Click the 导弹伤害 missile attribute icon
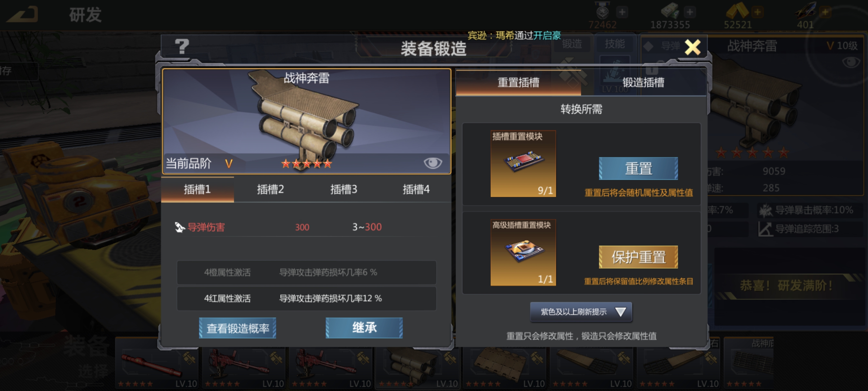This screenshot has width=868, height=391. [x=179, y=227]
